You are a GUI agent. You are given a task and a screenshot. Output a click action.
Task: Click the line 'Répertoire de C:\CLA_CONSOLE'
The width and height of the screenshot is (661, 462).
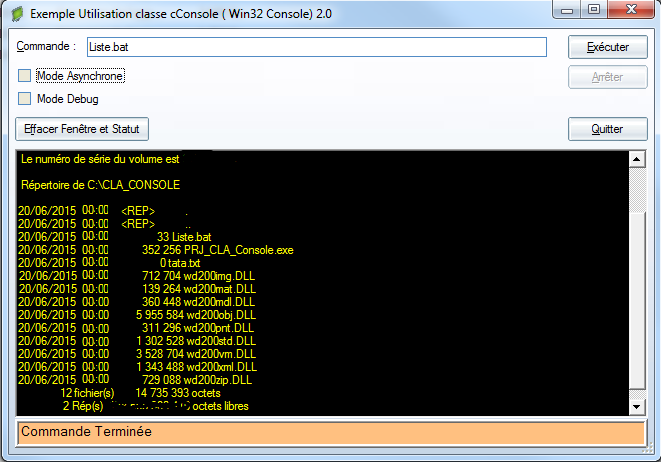tap(100, 185)
